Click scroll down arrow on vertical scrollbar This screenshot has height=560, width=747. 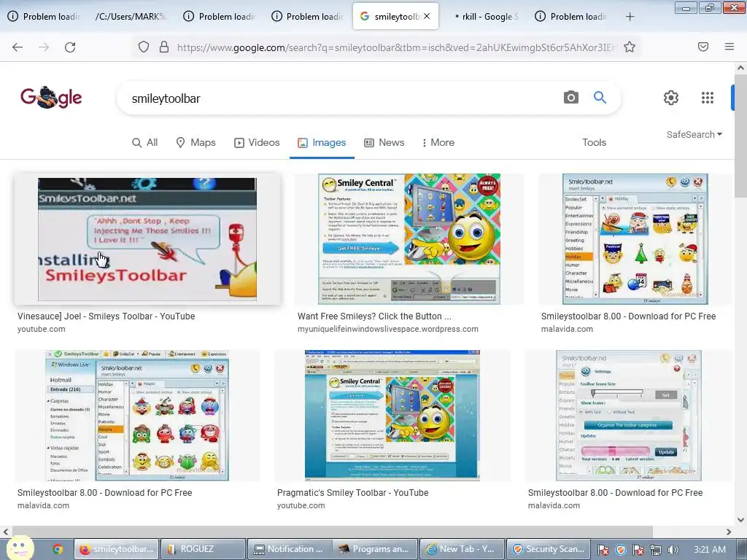[x=740, y=519]
